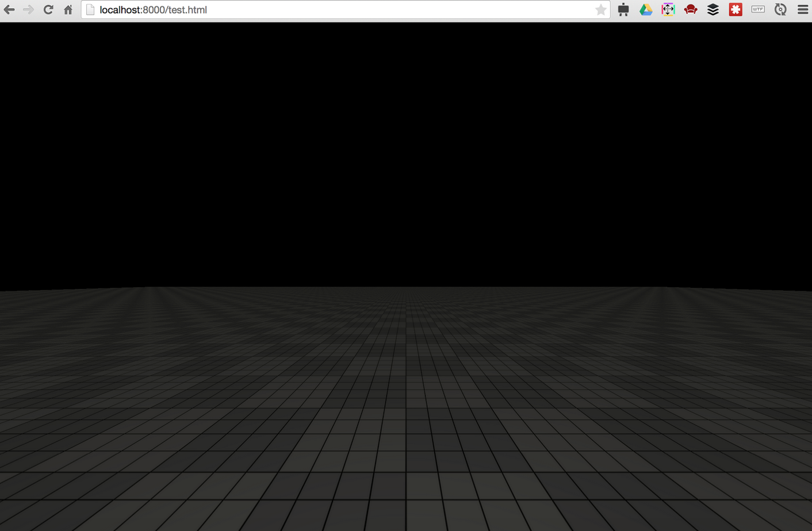This screenshot has width=812, height=531.
Task: Open the LastPass extension vault
Action: coord(734,9)
